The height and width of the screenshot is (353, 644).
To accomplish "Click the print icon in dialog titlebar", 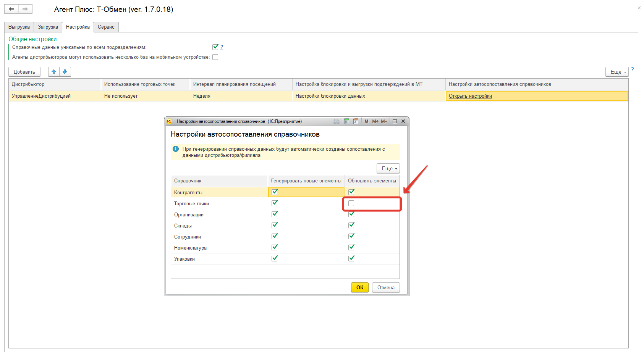I will click(337, 121).
